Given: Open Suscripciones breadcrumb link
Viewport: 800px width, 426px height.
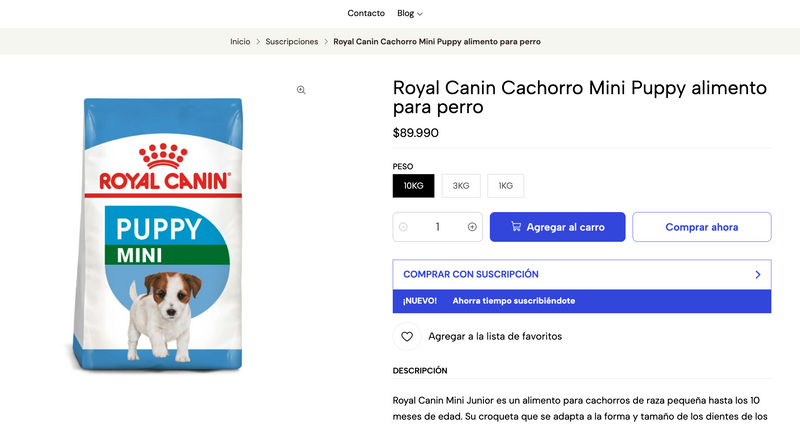Looking at the screenshot, I should pos(291,42).
